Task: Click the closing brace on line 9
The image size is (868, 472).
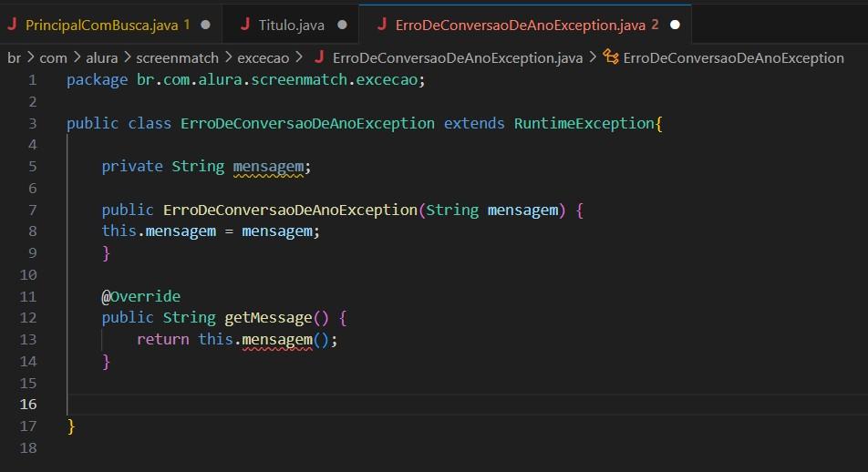Action: click(x=106, y=253)
